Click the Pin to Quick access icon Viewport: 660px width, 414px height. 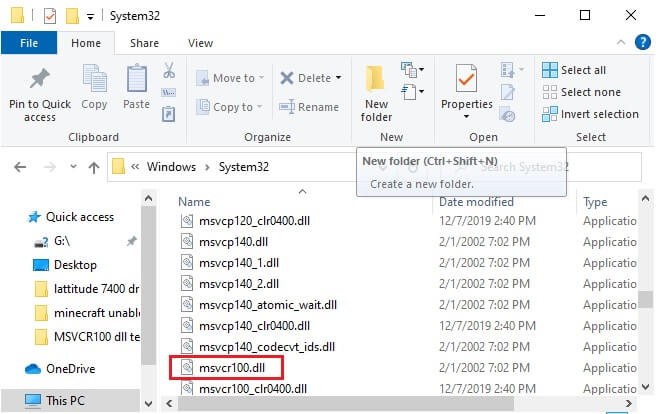[40, 79]
